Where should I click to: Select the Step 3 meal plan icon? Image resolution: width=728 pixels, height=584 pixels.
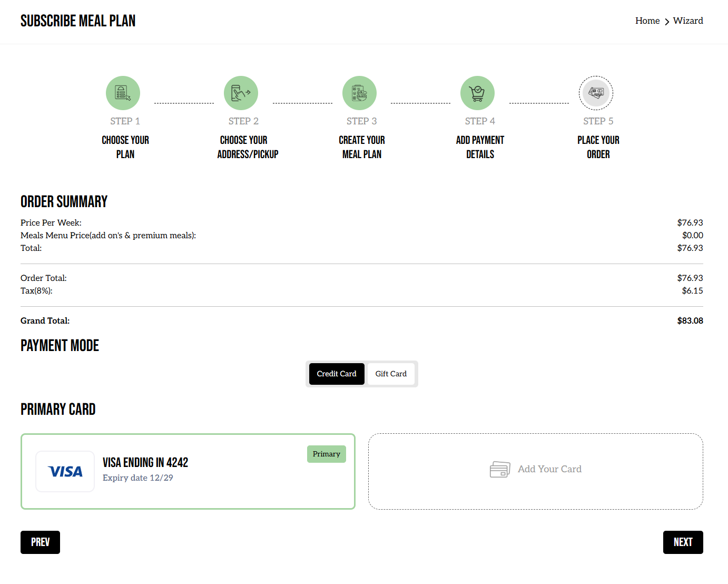point(359,93)
